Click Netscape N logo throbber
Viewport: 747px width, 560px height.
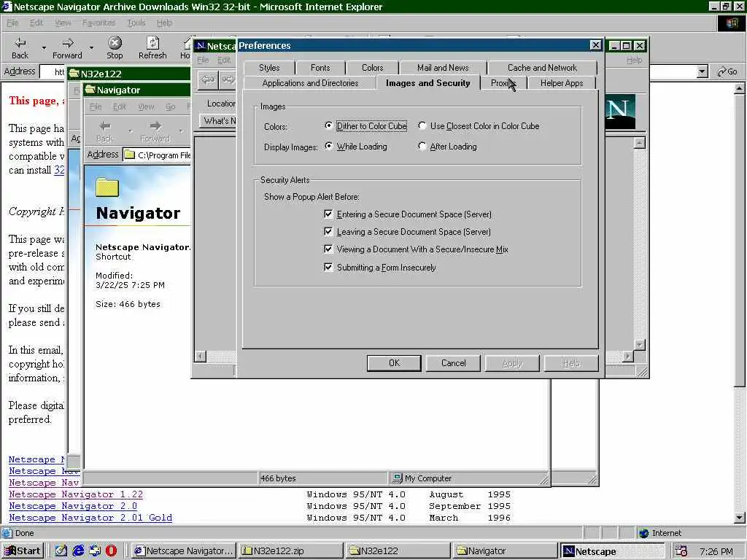pyautogui.click(x=620, y=112)
